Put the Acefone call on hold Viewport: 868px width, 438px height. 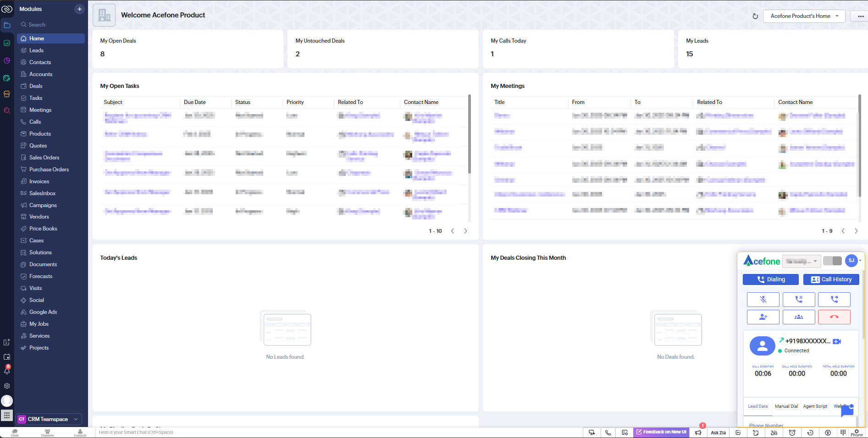tap(799, 300)
